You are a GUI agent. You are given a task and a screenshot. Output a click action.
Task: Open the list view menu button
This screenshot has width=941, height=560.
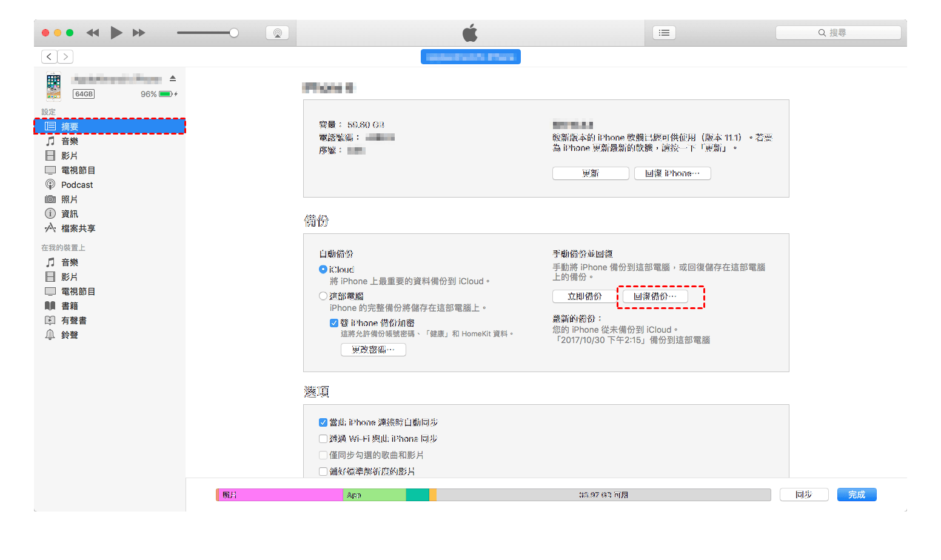664,33
